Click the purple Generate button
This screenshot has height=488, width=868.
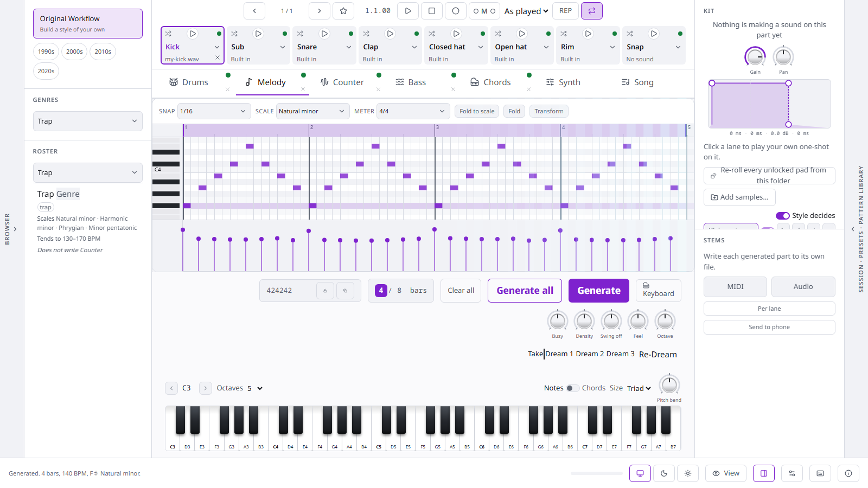(x=599, y=291)
